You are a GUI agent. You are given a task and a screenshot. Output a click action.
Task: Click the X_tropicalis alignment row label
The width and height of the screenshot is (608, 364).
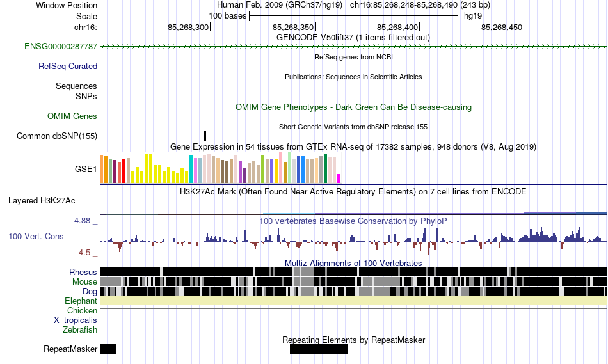click(x=76, y=320)
